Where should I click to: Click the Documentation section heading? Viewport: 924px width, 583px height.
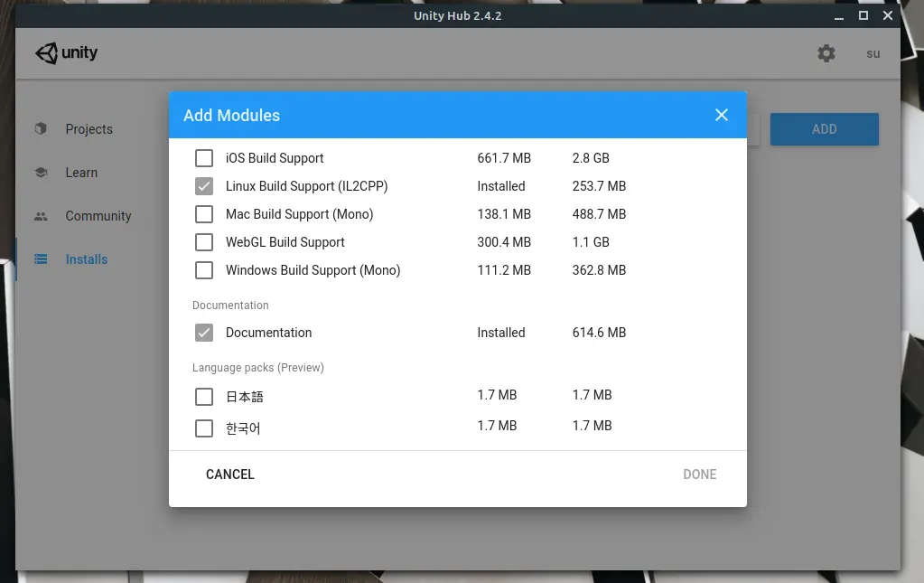[x=230, y=306]
